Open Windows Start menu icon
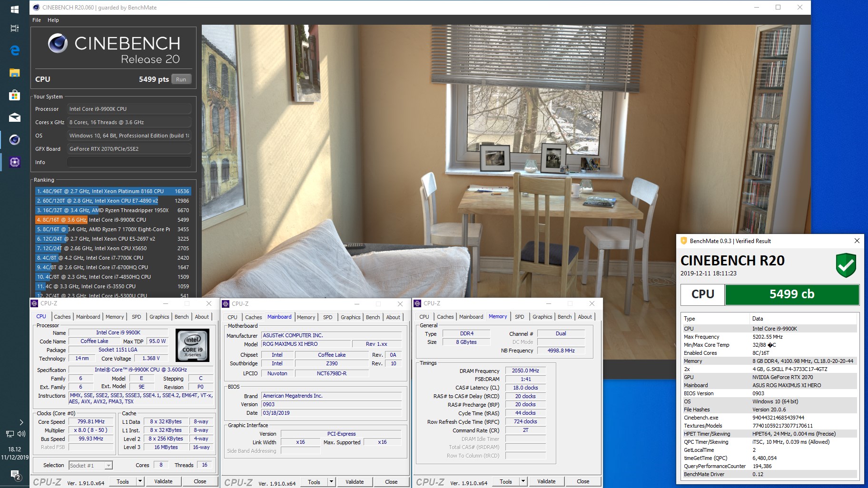 [x=14, y=9]
